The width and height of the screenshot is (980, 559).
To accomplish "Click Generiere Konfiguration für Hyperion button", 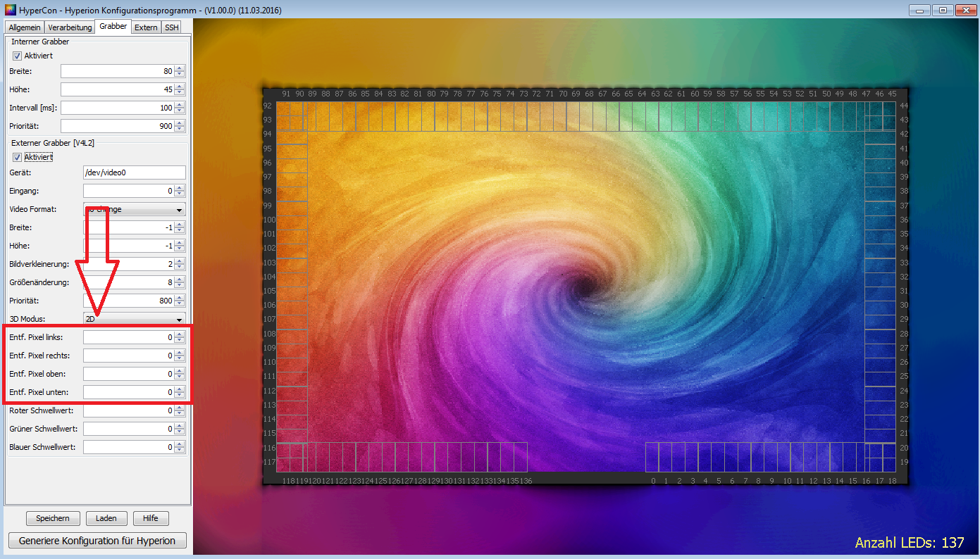I will coord(97,541).
